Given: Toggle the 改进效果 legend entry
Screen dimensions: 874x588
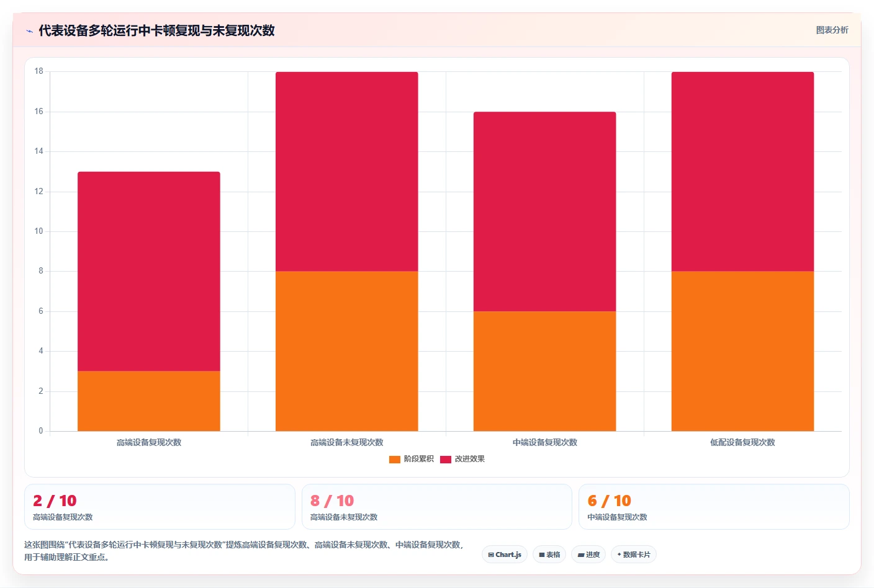Looking at the screenshot, I should click(x=462, y=459).
